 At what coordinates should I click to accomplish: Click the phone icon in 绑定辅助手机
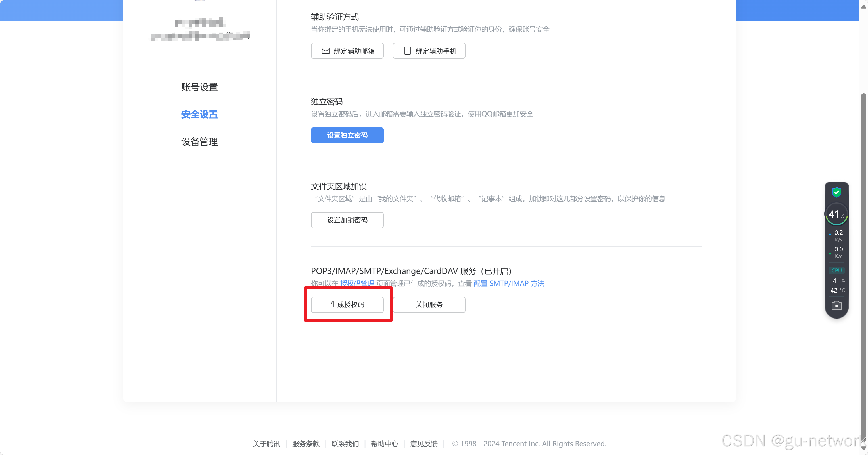point(407,51)
